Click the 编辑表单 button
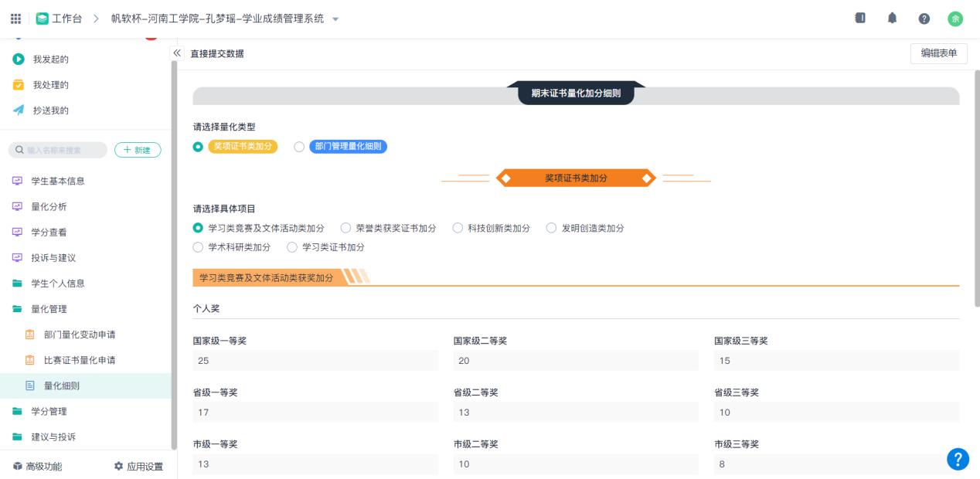980x479 pixels. (938, 53)
